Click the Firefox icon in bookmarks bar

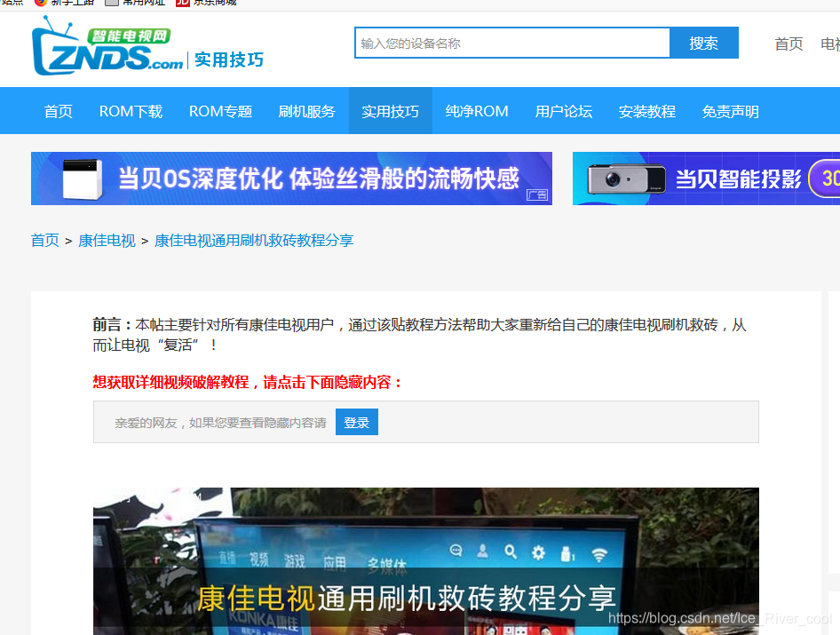tap(40, 2)
